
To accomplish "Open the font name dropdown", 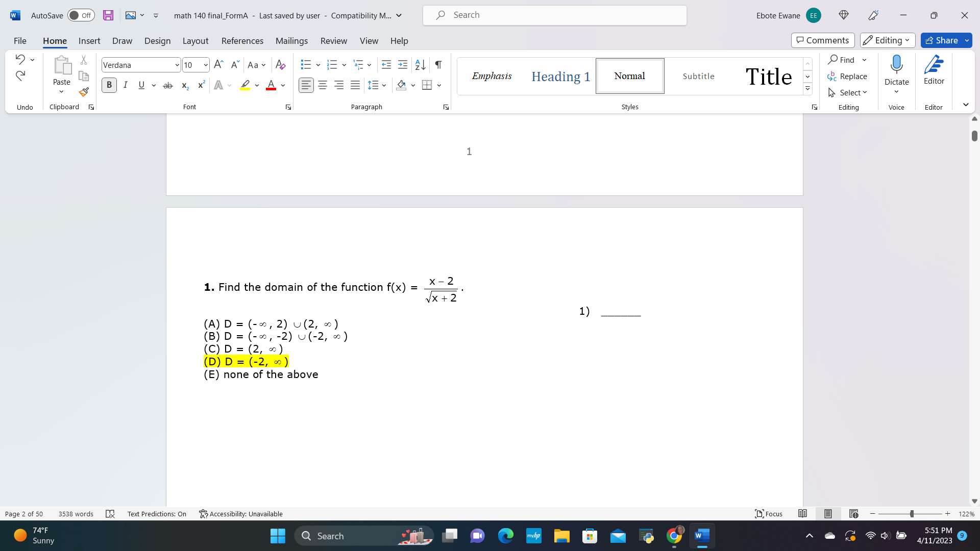I will pyautogui.click(x=177, y=65).
